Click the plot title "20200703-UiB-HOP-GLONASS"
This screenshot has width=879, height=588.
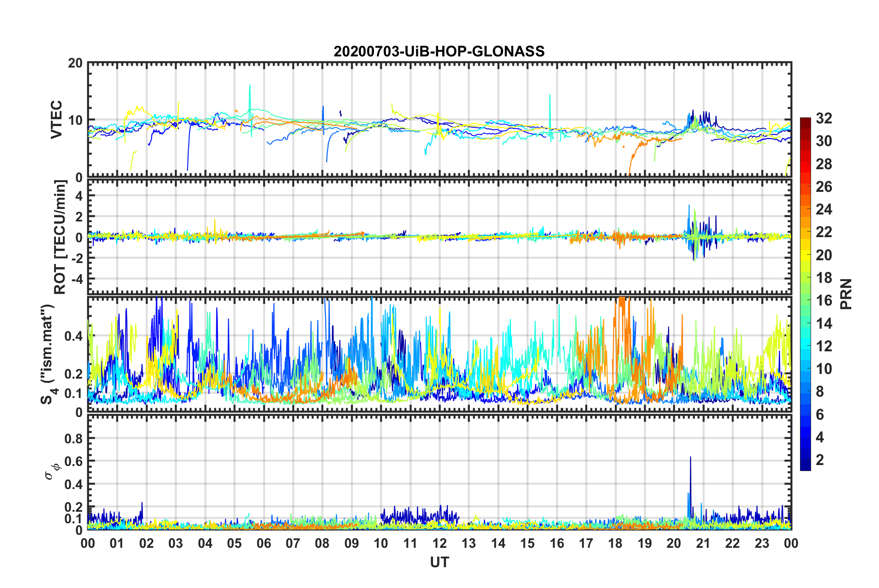[439, 51]
